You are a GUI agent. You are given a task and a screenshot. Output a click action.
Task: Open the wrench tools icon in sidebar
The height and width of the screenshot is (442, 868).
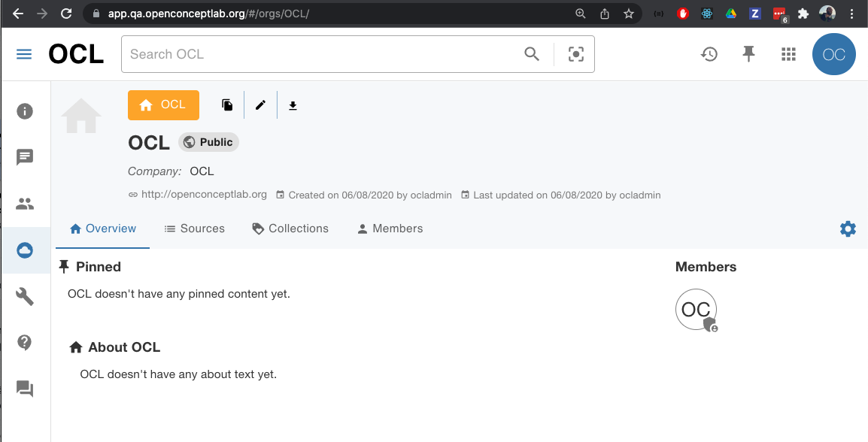(25, 296)
